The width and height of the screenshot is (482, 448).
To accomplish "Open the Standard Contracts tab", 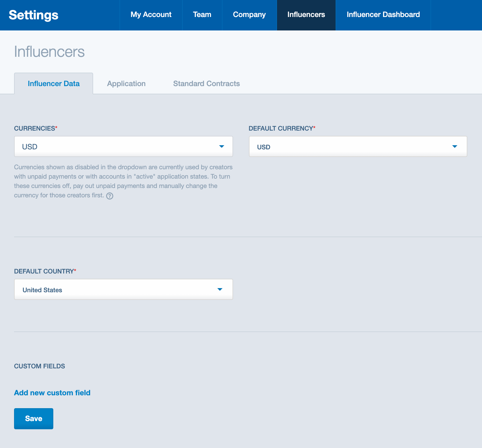I will click(206, 83).
